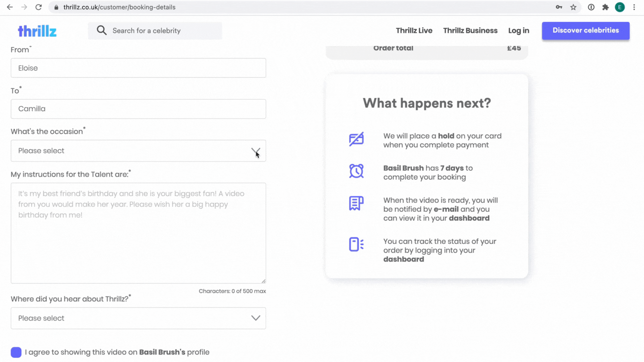Focus the From field containing Eloise
644x362 pixels.
pyautogui.click(x=138, y=68)
